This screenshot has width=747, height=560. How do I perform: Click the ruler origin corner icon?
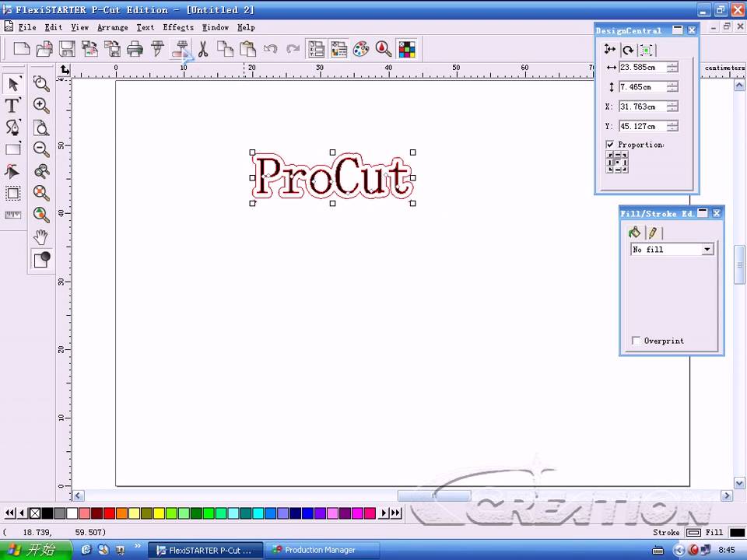click(65, 70)
